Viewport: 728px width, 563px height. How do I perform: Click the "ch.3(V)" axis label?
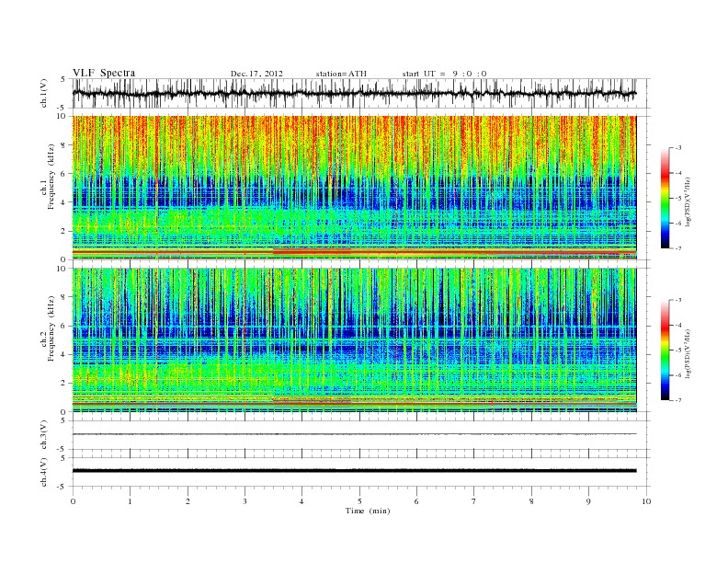point(44,435)
